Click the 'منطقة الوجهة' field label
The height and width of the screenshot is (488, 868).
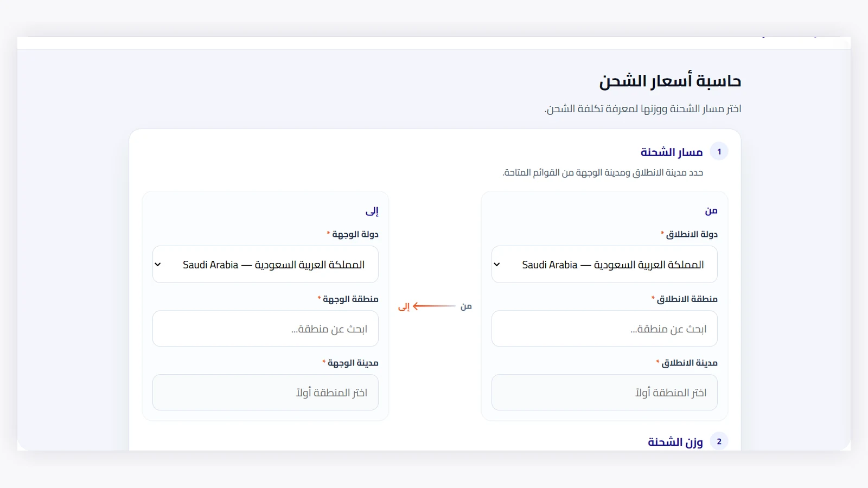tap(350, 299)
